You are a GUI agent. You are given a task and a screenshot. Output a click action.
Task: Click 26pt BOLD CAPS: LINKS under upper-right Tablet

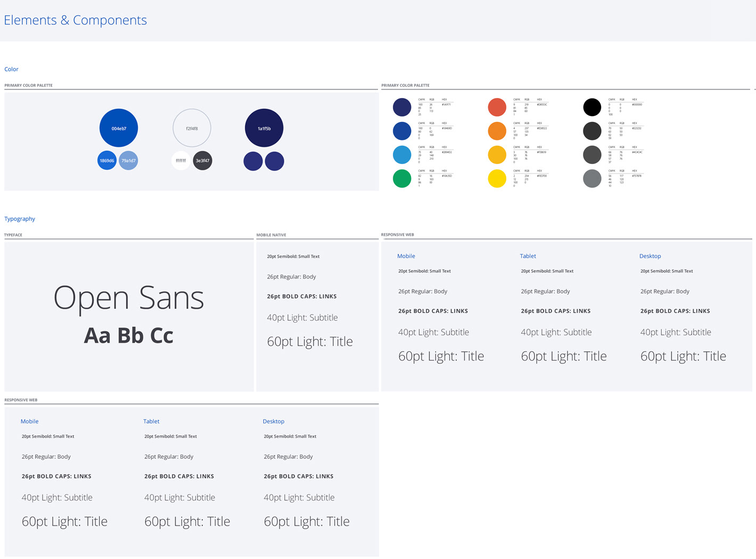click(556, 311)
